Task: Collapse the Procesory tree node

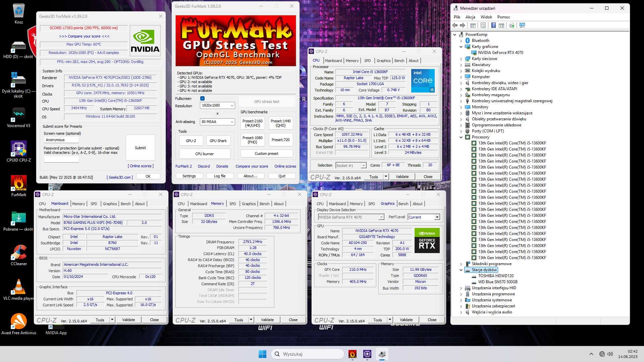Action: click(461, 137)
